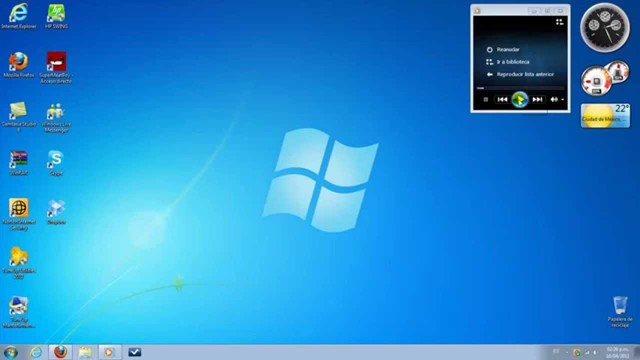Mute the media player sound
The width and height of the screenshot is (640, 360).
(554, 100)
